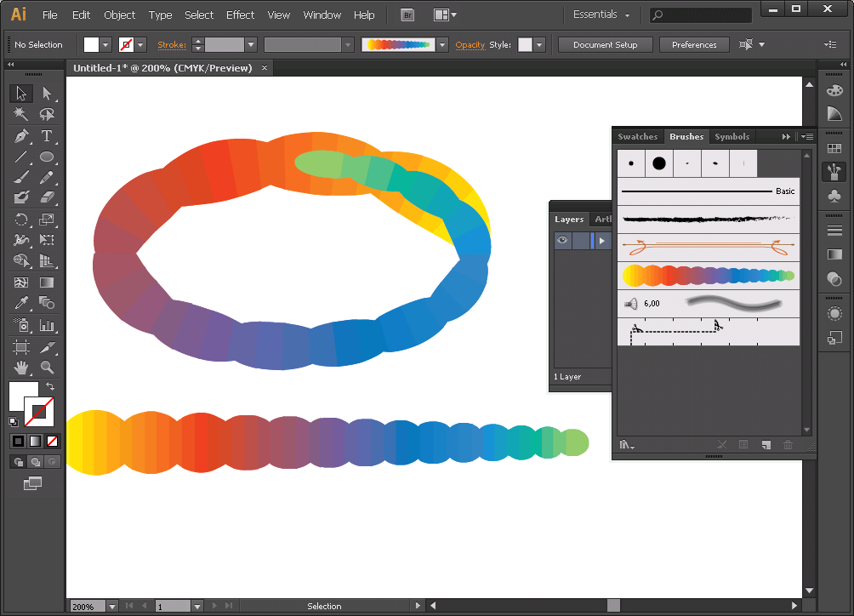Open arrange documents dropdown
Image resolution: width=854 pixels, height=616 pixels.
coord(445,15)
